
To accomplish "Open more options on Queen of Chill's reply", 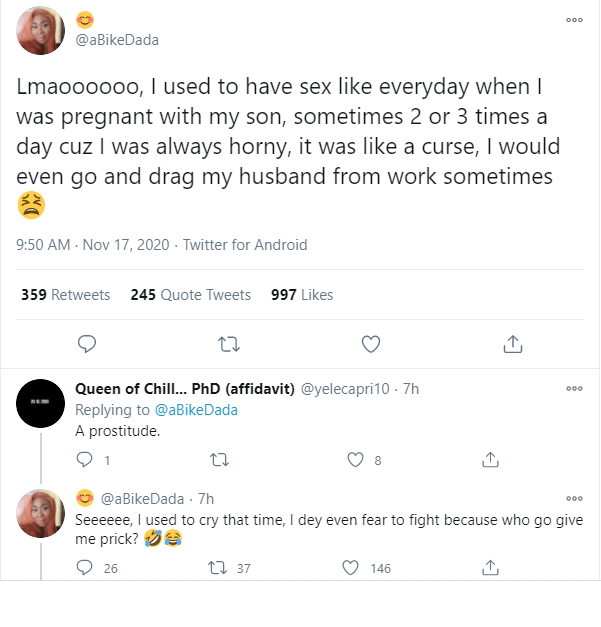I will 574,390.
